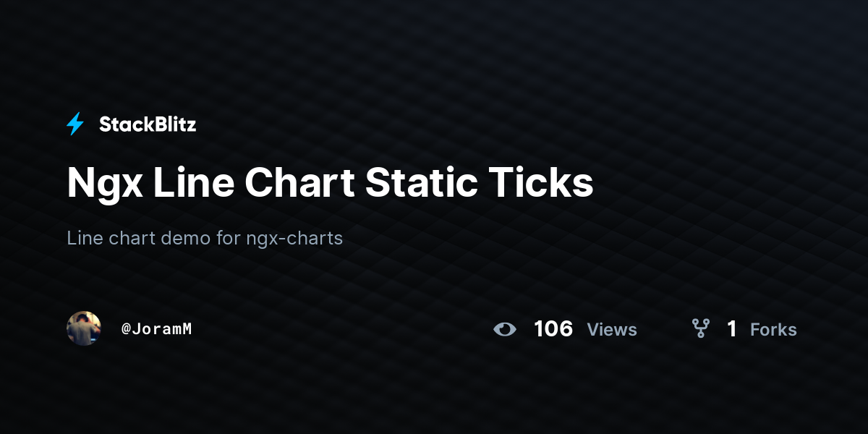Click the @JoramM username
This screenshot has width=868, height=434.
[x=156, y=329]
